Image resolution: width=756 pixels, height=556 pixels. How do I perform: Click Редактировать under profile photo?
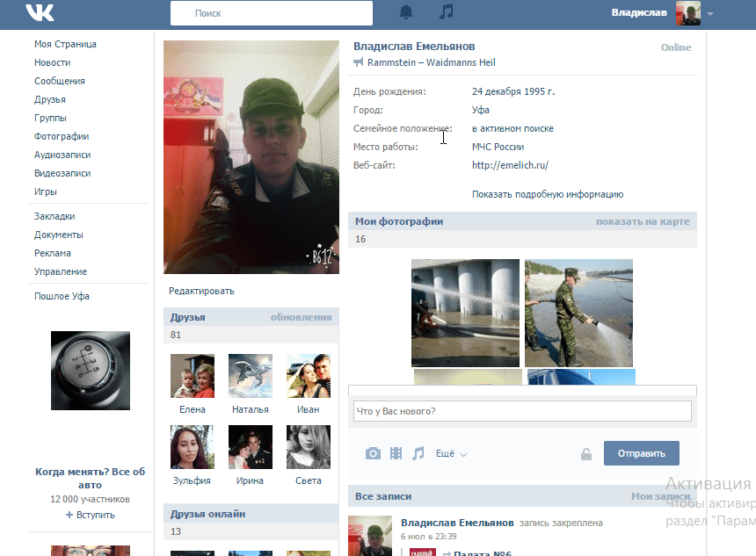coord(201,291)
